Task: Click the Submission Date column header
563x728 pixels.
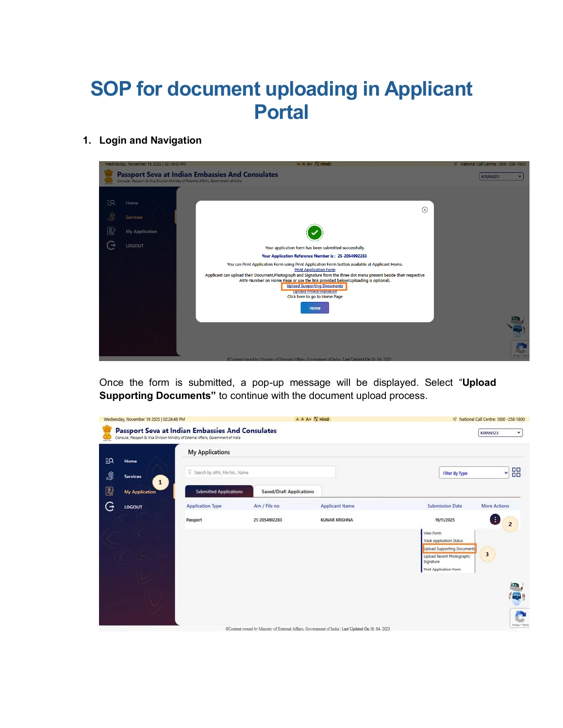Action: pos(445,506)
